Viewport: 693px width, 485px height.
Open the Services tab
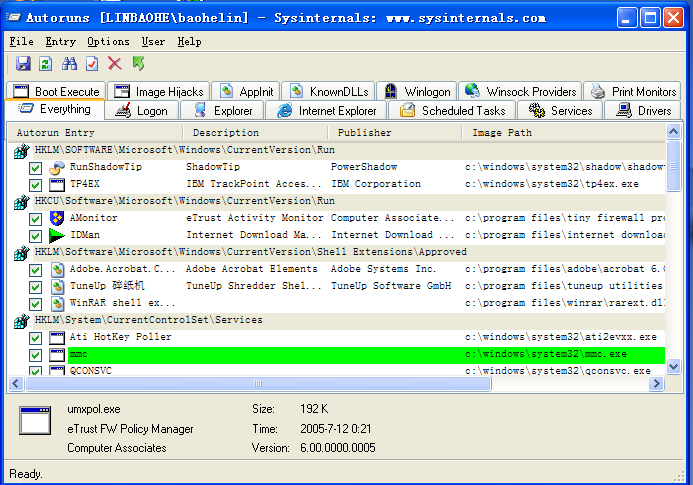click(x=560, y=111)
